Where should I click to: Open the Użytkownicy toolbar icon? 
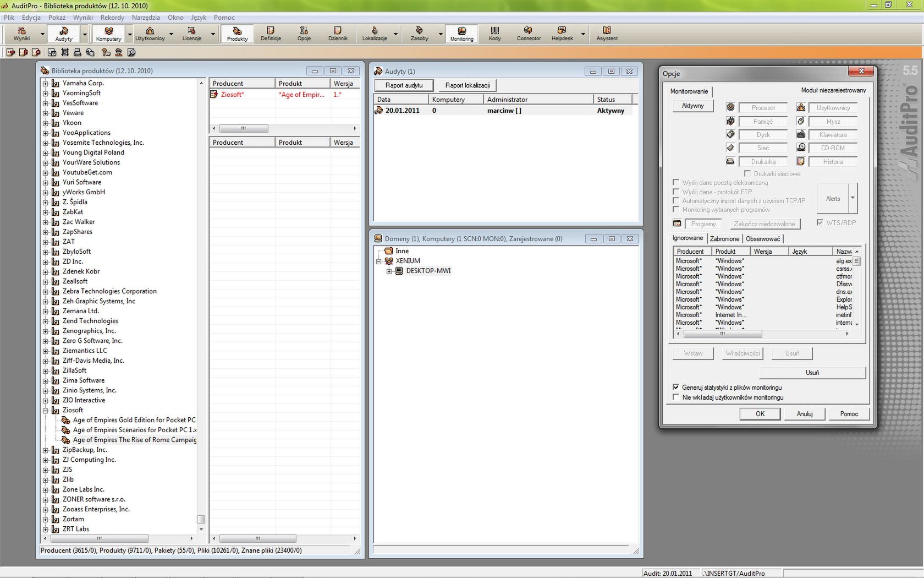coord(150,34)
